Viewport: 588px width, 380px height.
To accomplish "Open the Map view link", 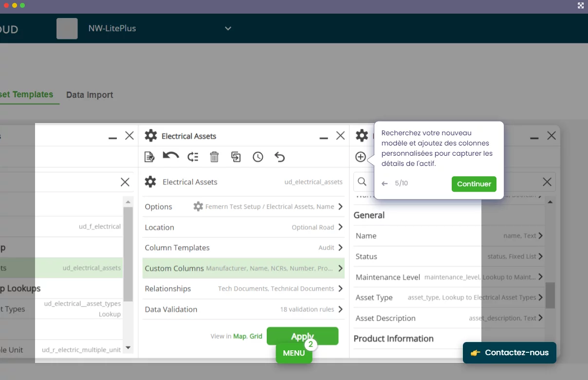I will pyautogui.click(x=239, y=336).
